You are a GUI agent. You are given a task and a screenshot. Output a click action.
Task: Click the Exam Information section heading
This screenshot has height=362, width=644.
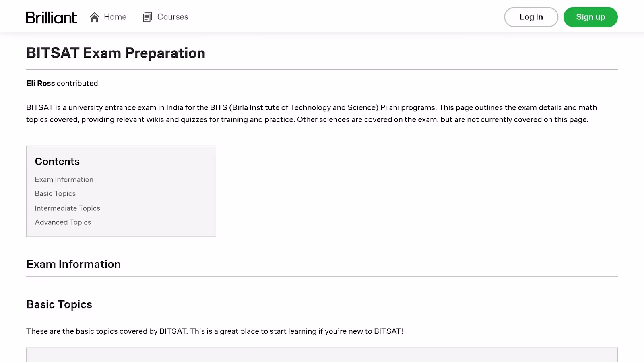[74, 264]
